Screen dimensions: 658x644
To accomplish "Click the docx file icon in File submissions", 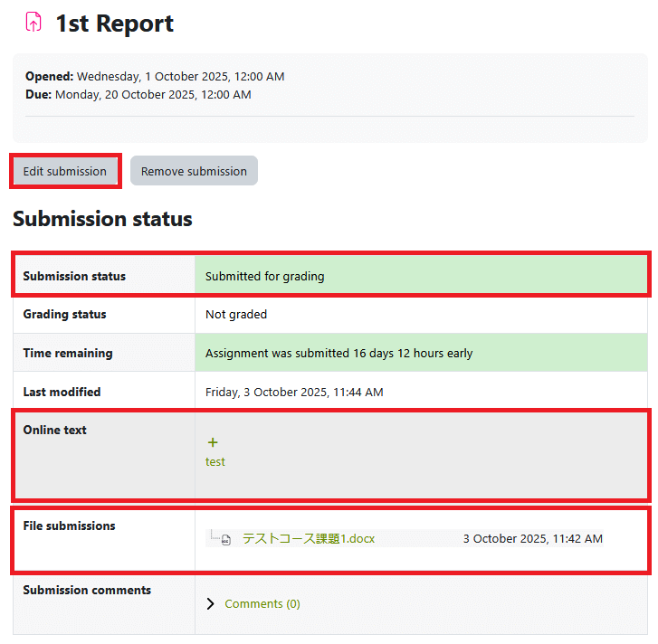I will (225, 539).
